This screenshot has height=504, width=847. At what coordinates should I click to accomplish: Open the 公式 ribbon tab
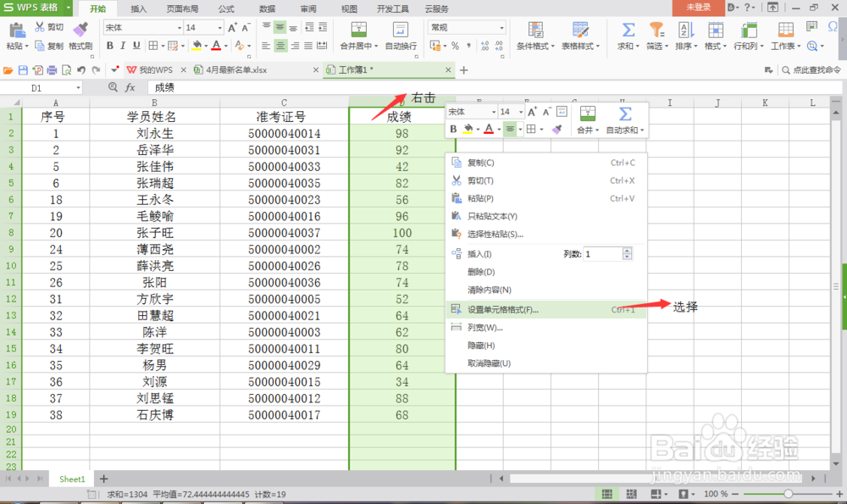click(226, 8)
